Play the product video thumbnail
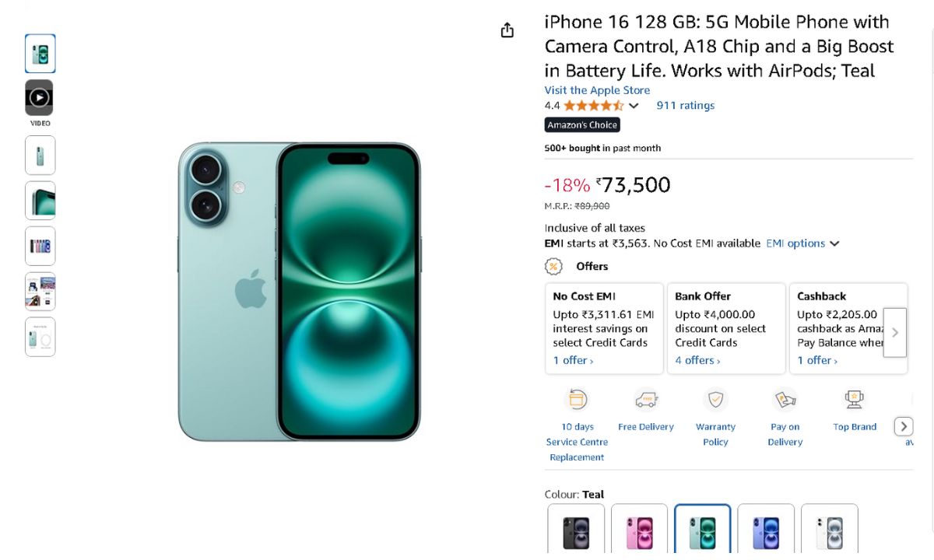The image size is (934, 560). coord(40,98)
